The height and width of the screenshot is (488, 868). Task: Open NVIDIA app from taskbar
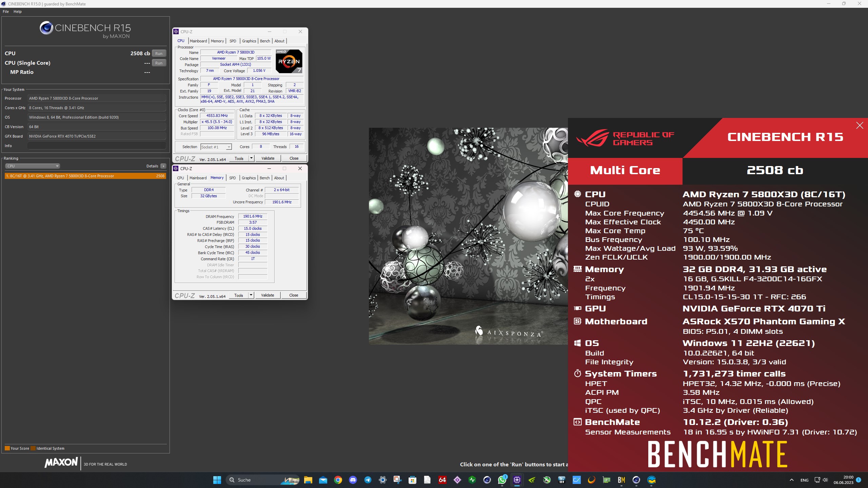(532, 480)
